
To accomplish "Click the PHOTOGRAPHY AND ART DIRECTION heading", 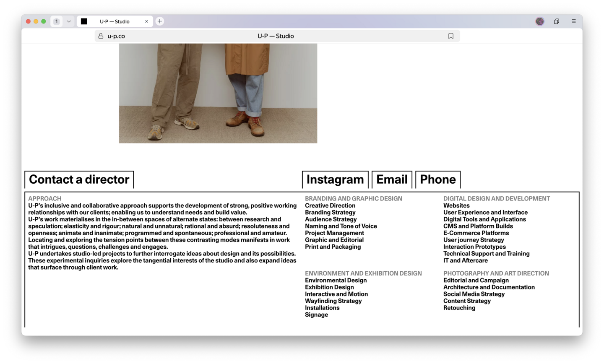I will point(496,273).
